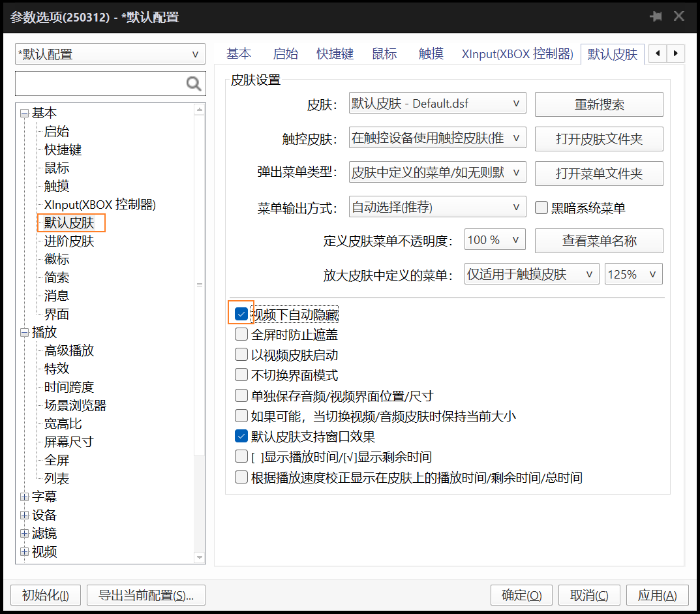Click the 应用(A) button
The image size is (700, 614).
tap(657, 595)
